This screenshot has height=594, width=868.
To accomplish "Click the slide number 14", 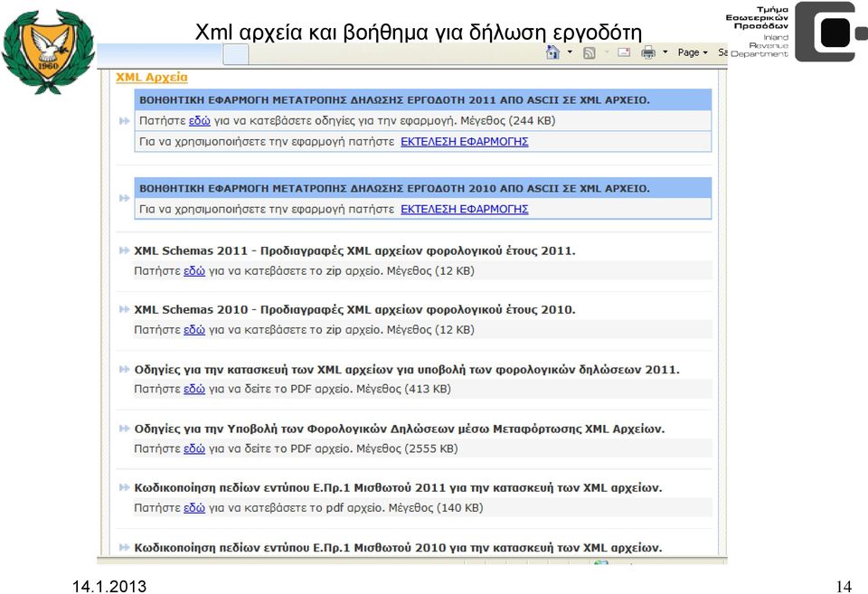I will click(843, 586).
